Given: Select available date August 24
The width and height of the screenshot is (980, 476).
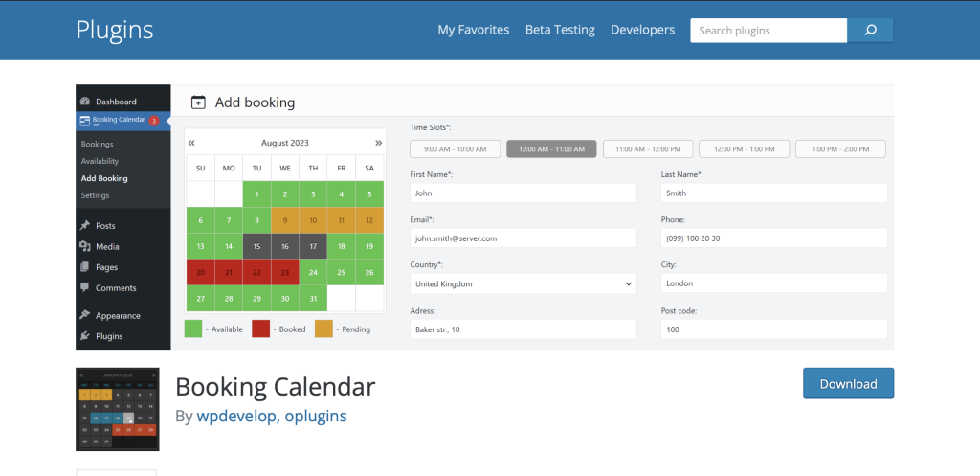Looking at the screenshot, I should point(313,273).
